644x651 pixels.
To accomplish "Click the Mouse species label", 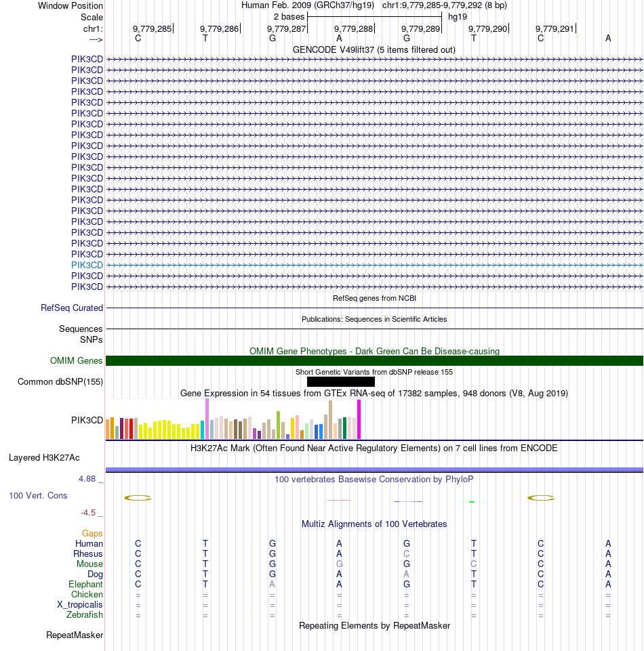I will pos(89,564).
